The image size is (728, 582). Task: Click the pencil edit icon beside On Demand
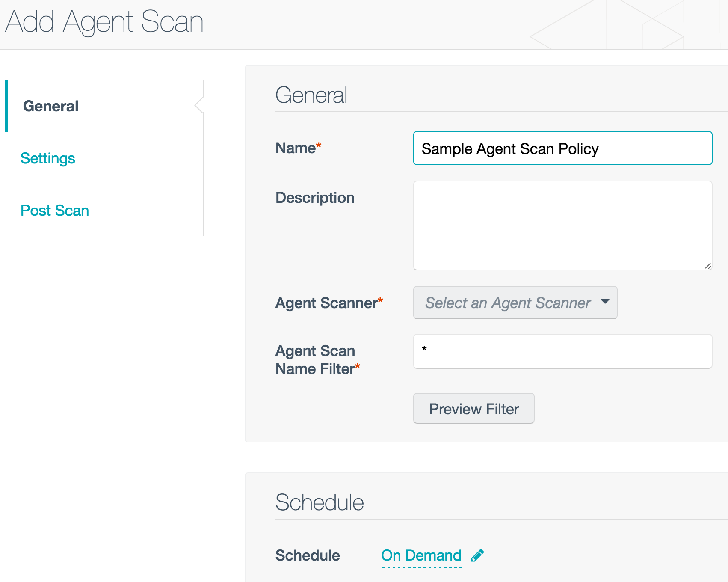click(477, 555)
